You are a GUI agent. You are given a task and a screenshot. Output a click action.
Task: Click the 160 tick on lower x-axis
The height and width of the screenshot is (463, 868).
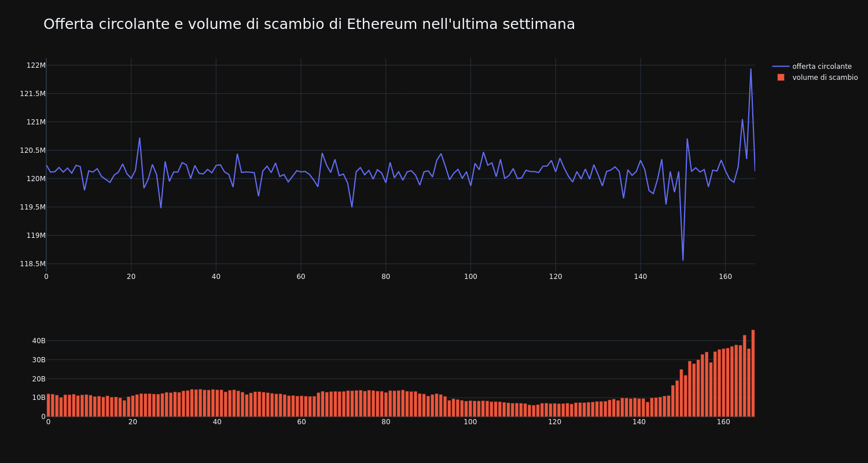pos(724,422)
